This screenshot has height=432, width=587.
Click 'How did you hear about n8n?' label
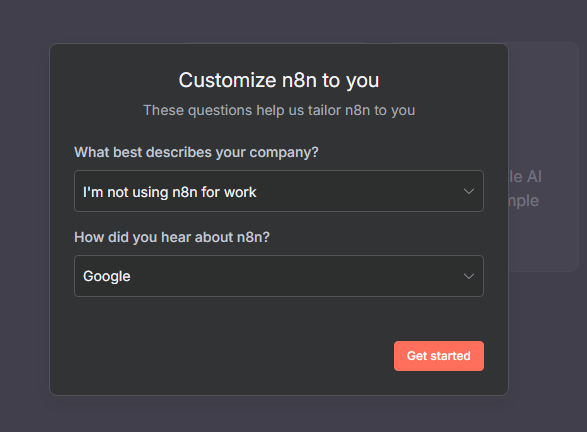pyautogui.click(x=172, y=237)
